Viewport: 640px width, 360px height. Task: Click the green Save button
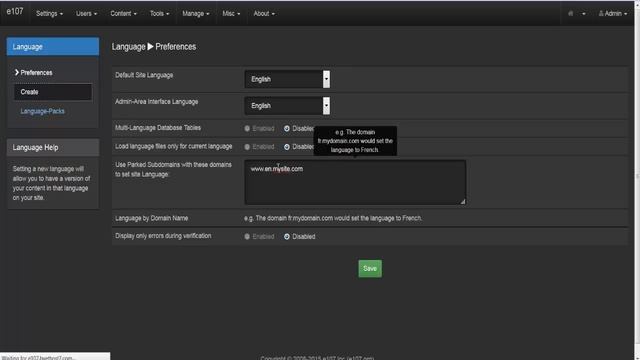point(370,269)
